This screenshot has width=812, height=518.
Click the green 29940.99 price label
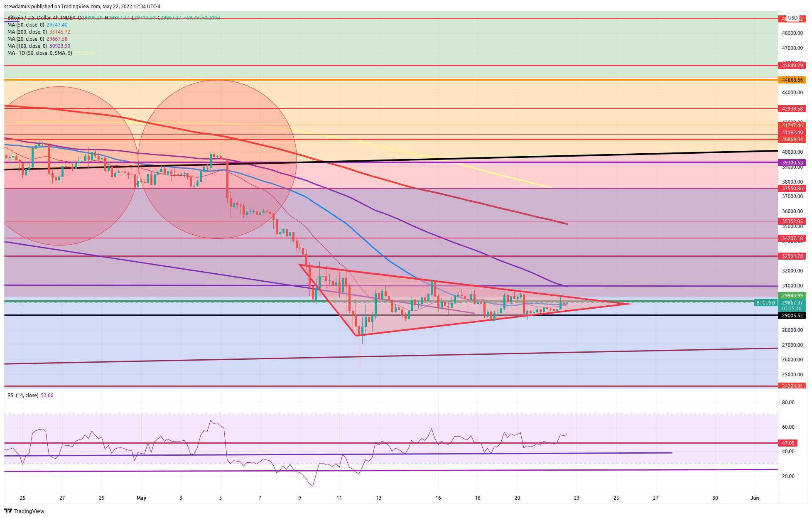point(792,296)
